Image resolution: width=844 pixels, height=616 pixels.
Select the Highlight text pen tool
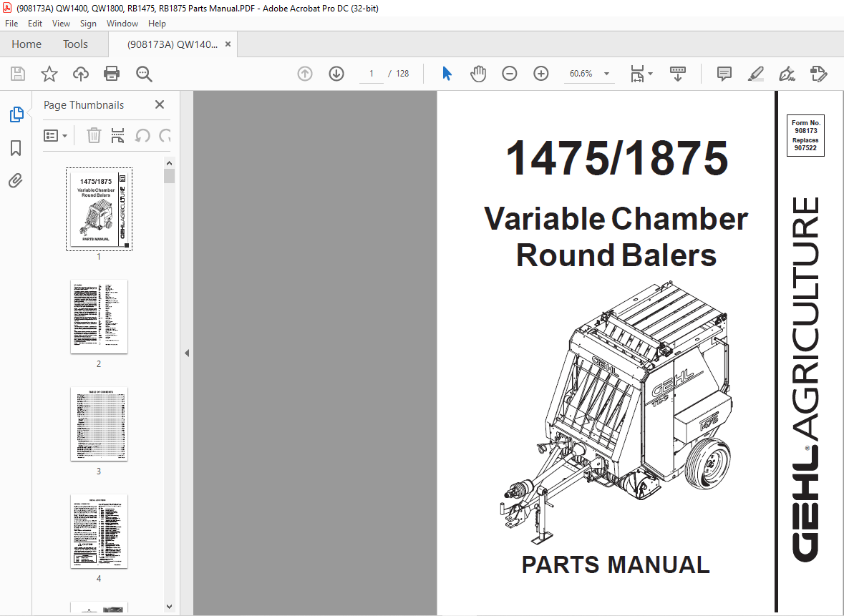click(756, 74)
